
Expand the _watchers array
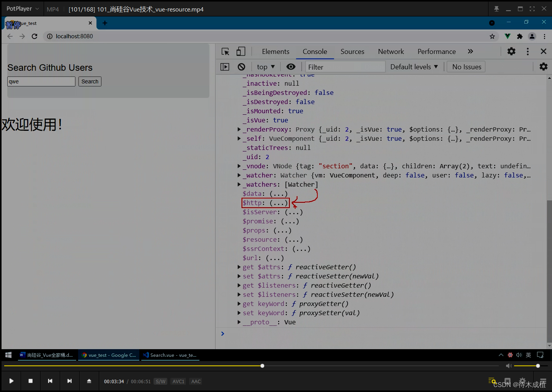coord(239,185)
